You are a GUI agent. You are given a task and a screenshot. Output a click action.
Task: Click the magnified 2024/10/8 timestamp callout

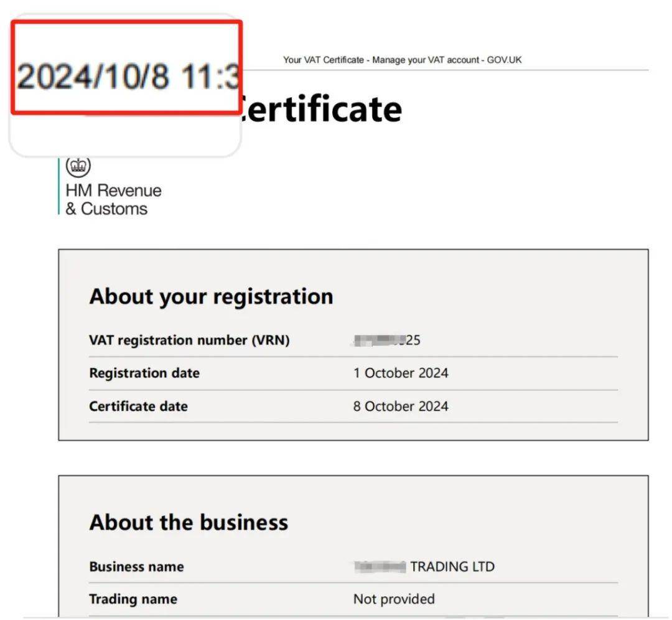tap(128, 77)
